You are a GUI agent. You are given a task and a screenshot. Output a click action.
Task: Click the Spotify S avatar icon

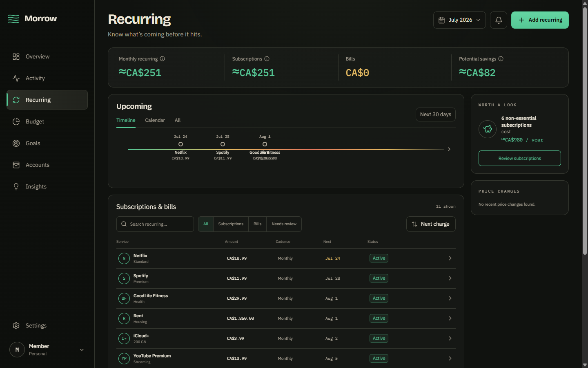tap(124, 278)
